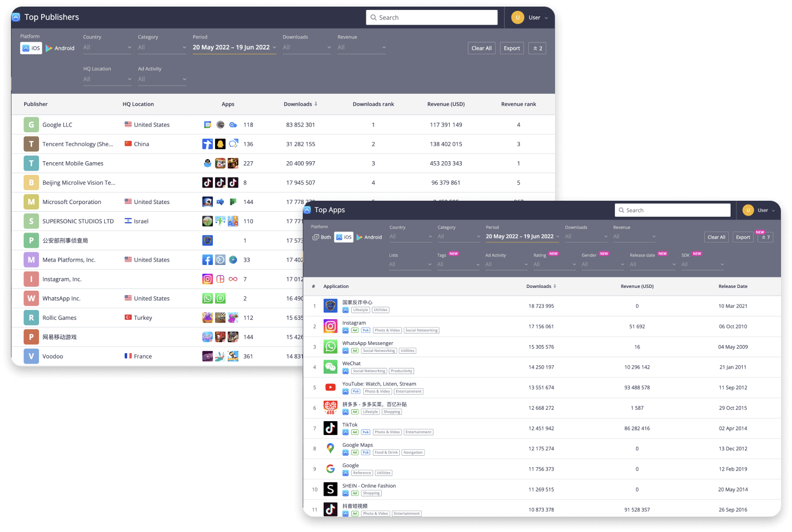Open Rollic Games publisher name
This screenshot has height=532, width=792.
(59, 318)
